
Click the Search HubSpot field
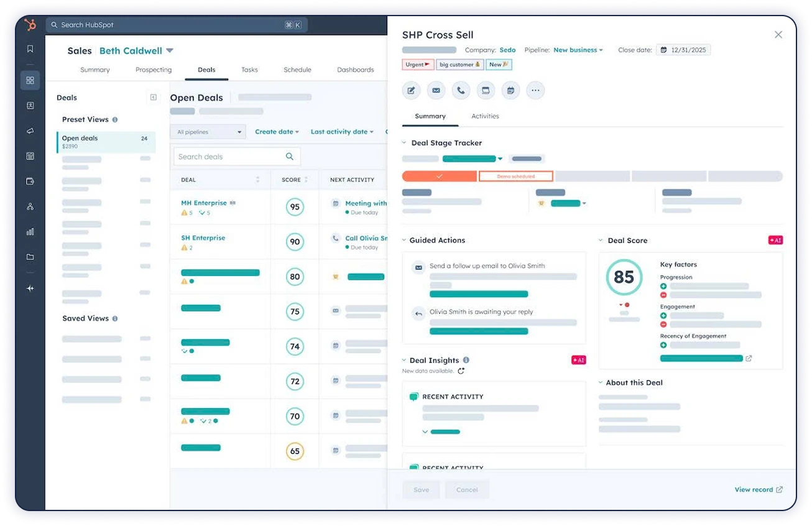(x=176, y=25)
